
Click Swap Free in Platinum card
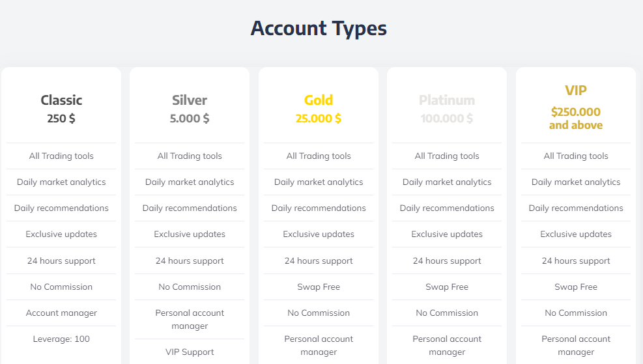pyautogui.click(x=447, y=287)
